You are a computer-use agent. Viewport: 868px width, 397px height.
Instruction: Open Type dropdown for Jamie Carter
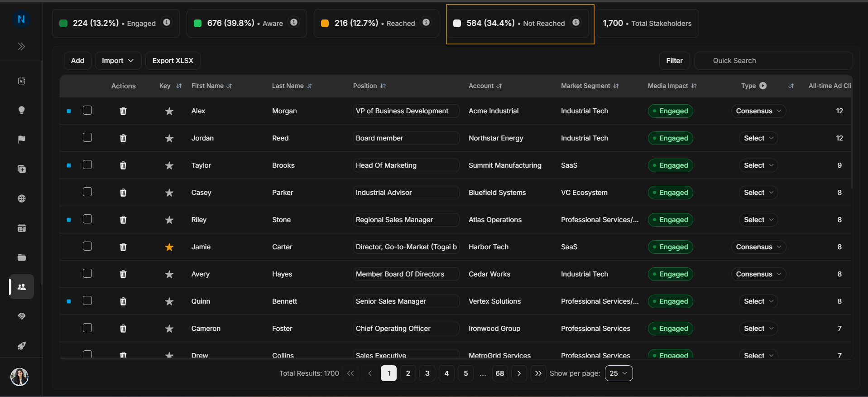[758, 247]
